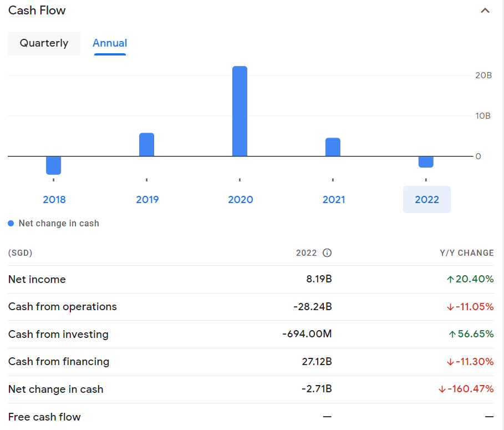Select the Annual tab
Screen dimensions: 504x430
coord(110,43)
